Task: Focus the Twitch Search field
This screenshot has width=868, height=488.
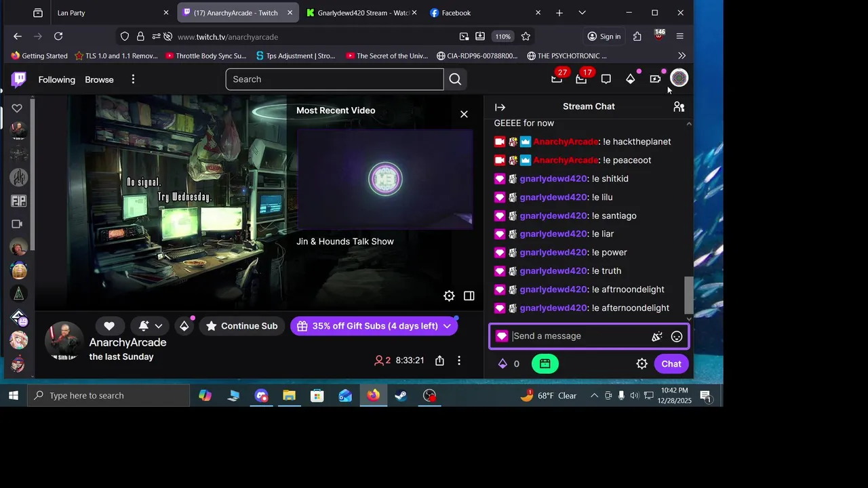Action: (334, 79)
